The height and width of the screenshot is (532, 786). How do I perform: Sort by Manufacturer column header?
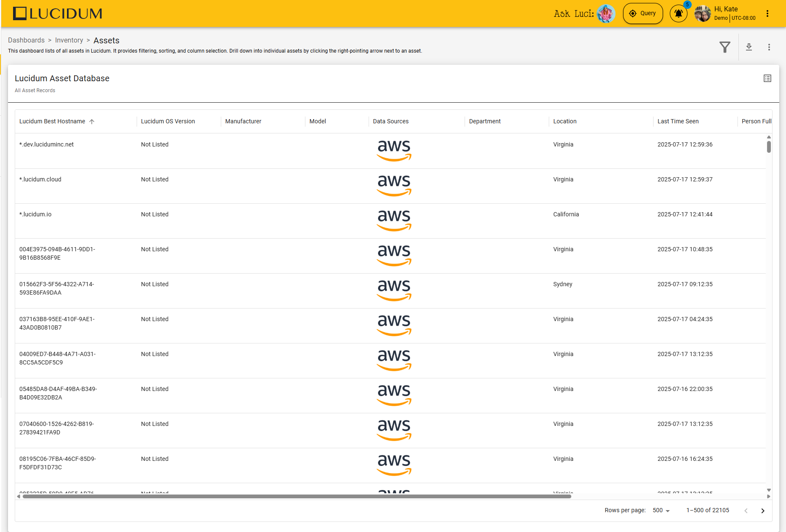click(243, 121)
